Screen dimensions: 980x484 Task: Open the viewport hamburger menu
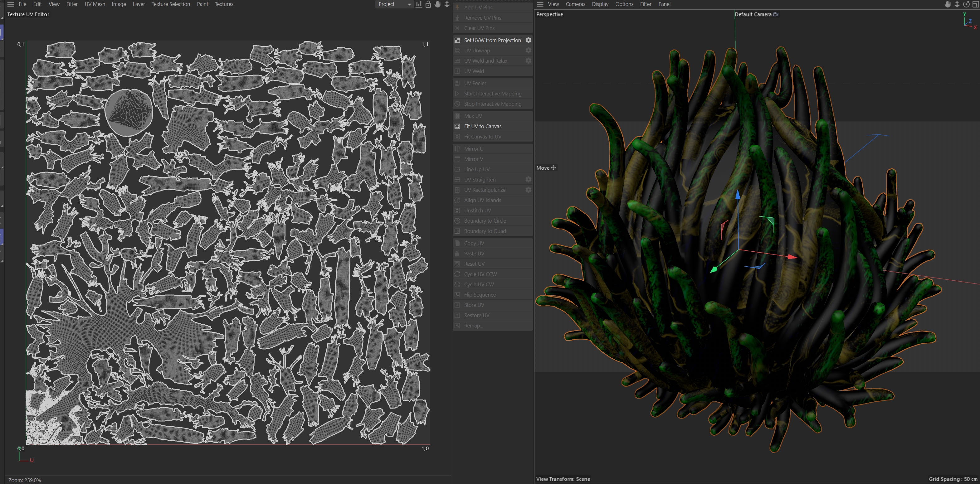point(540,4)
